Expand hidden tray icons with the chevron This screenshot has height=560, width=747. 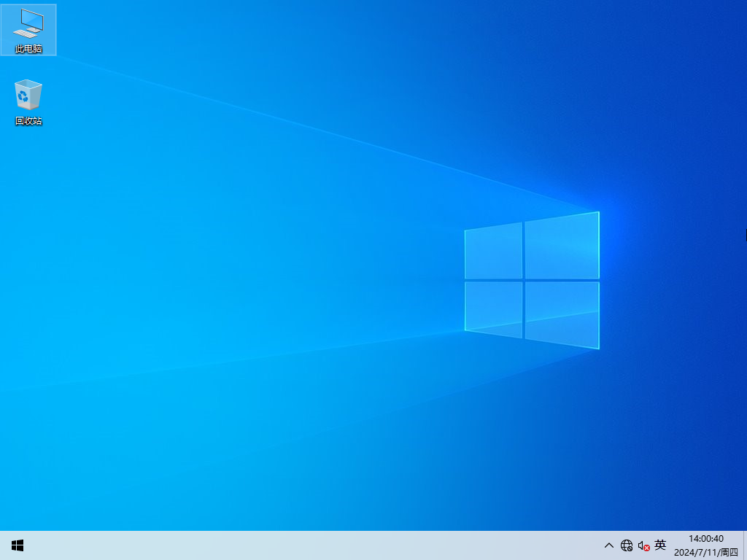click(x=608, y=545)
